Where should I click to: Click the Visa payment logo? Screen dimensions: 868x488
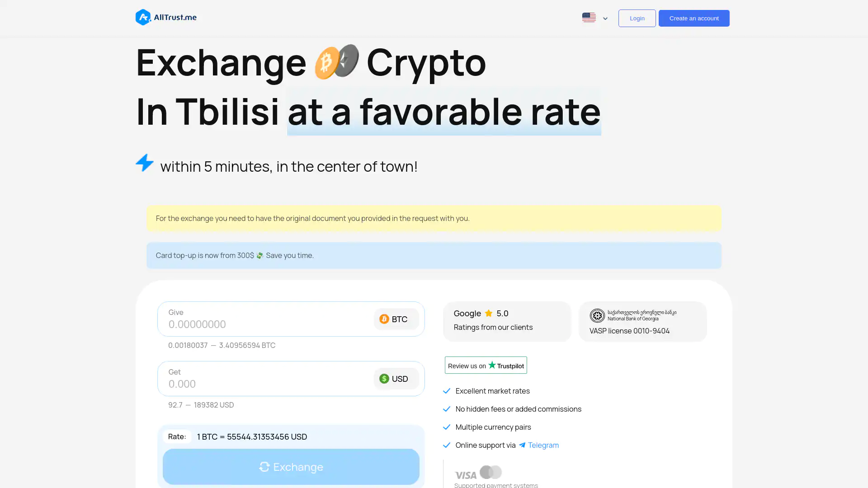click(x=465, y=475)
